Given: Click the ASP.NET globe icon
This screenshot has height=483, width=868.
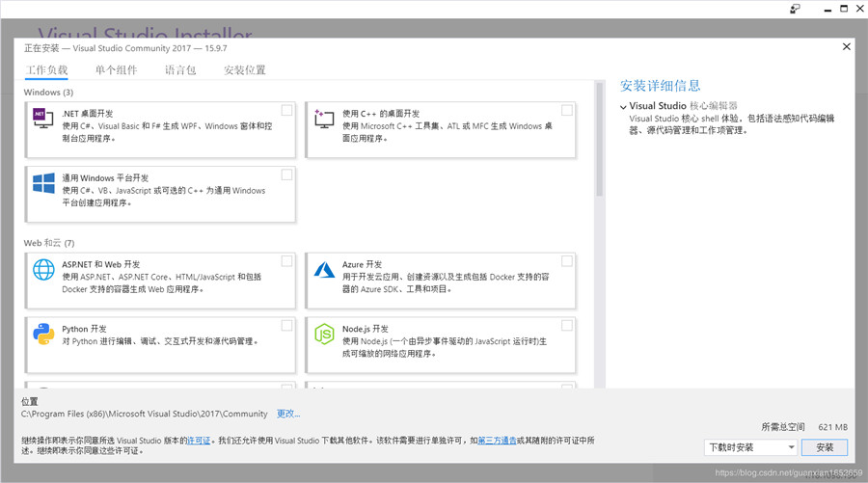Looking at the screenshot, I should (43, 269).
